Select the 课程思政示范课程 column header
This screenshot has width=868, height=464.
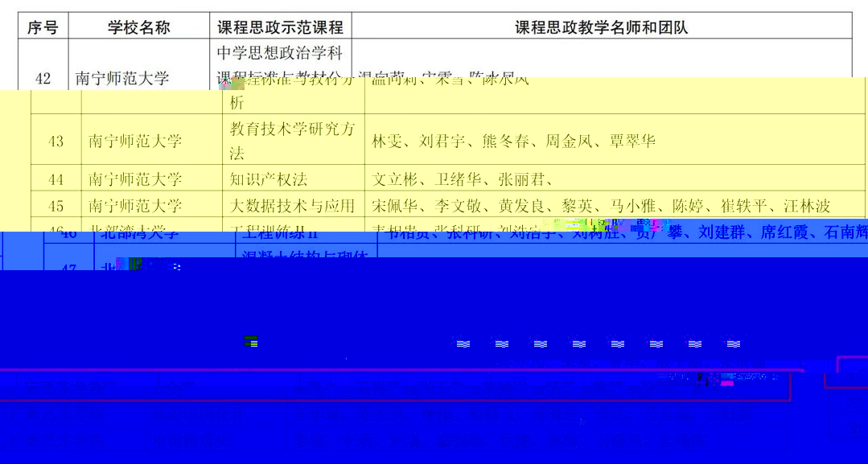click(280, 27)
